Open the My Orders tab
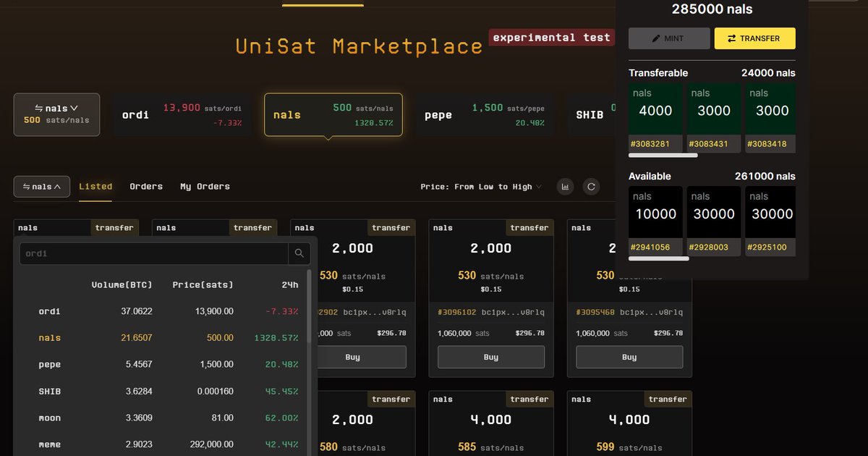 click(x=205, y=187)
